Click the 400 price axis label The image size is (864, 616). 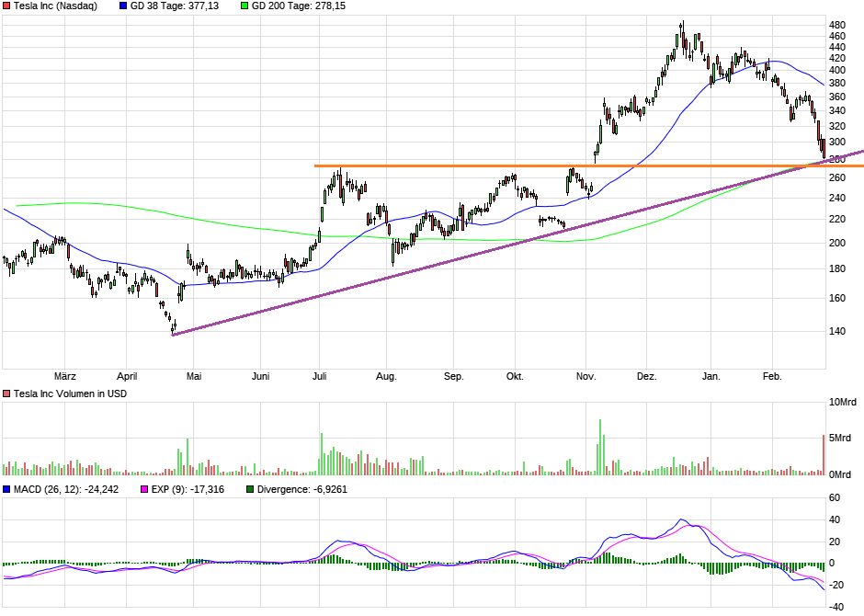coord(837,71)
